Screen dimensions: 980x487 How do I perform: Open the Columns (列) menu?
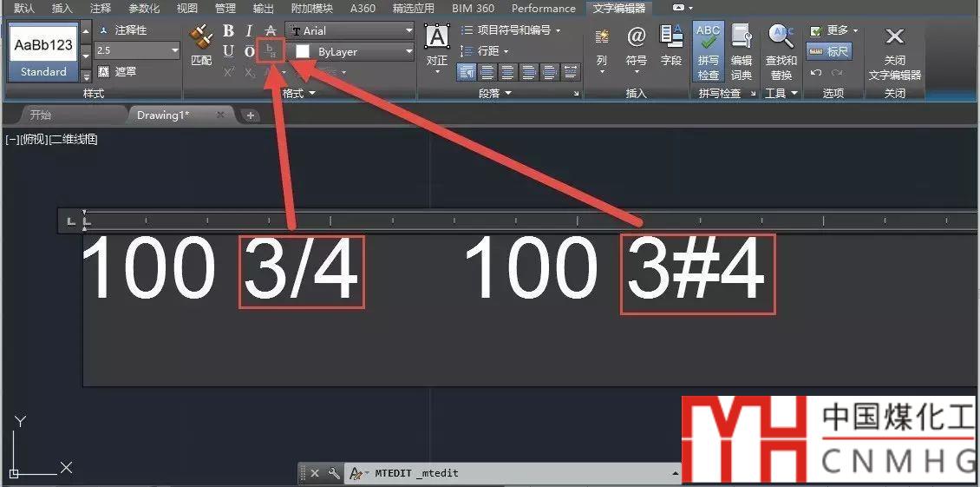pos(602,50)
